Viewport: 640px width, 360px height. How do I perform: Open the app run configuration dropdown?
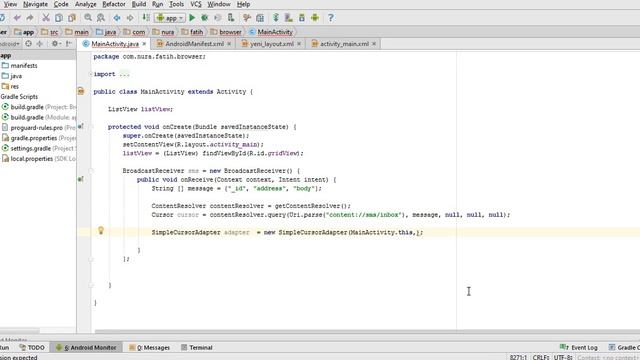click(x=170, y=18)
